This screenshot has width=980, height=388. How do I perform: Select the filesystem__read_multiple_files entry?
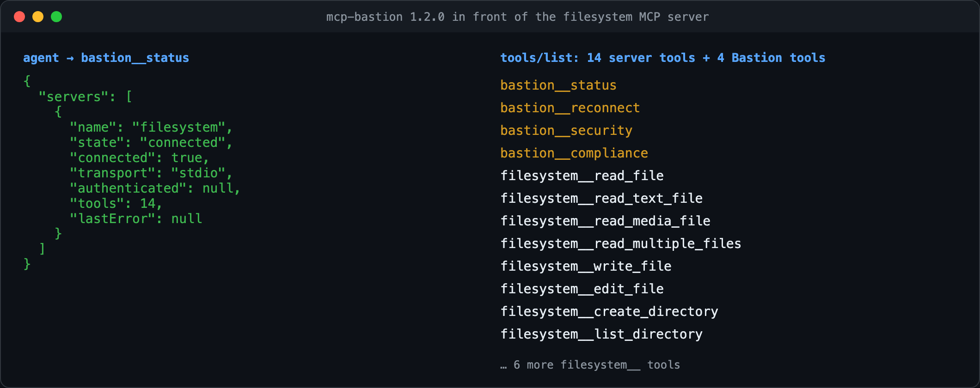pos(621,244)
